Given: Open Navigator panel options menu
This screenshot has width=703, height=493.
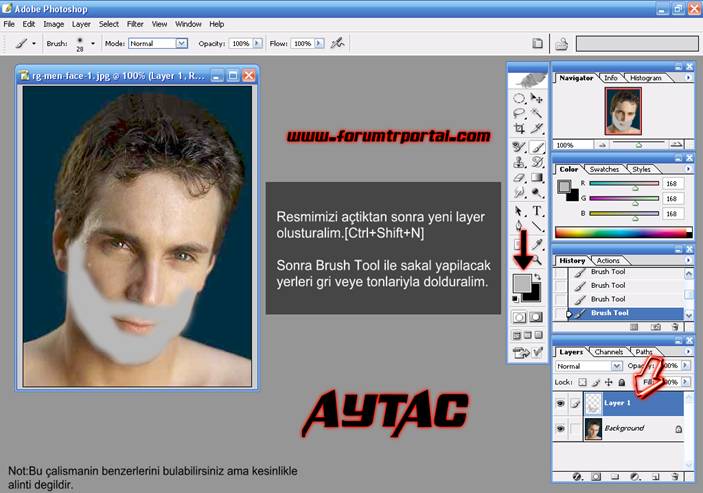Looking at the screenshot, I should coord(688,78).
